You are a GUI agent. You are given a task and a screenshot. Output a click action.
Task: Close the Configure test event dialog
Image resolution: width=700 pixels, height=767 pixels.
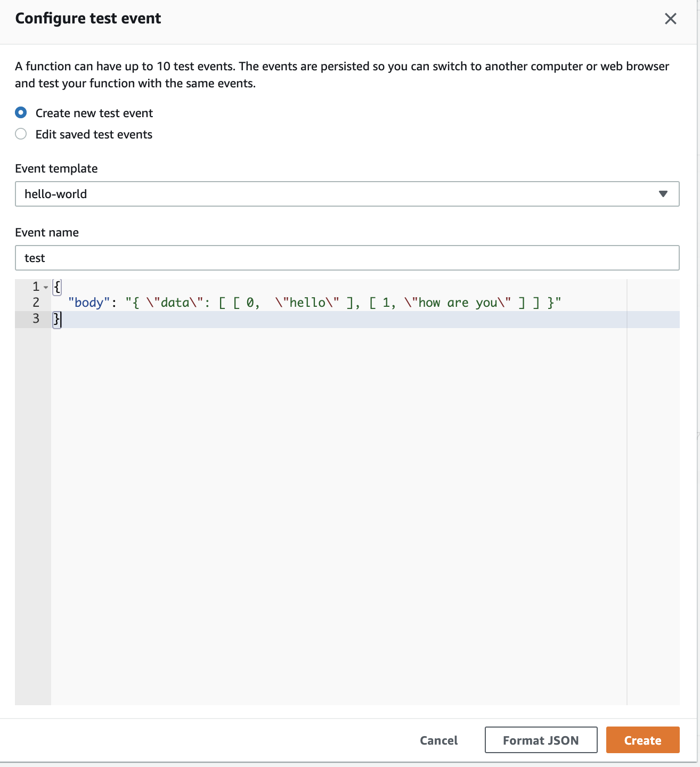[x=670, y=19]
